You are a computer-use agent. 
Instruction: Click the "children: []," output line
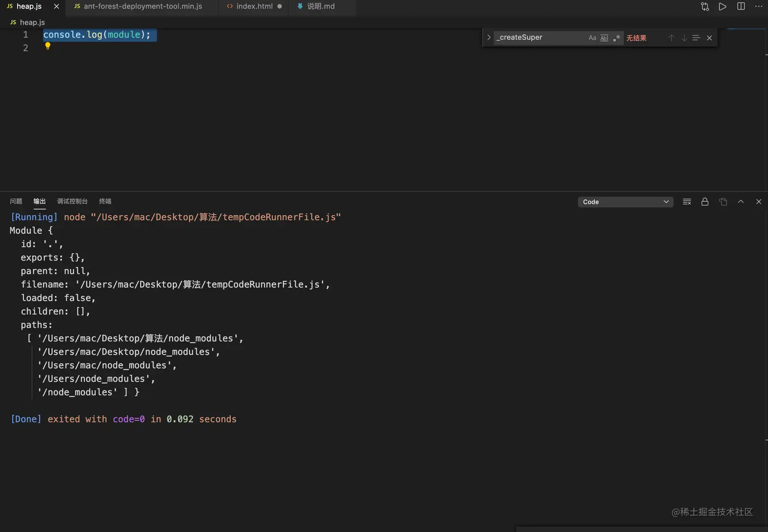(x=55, y=312)
